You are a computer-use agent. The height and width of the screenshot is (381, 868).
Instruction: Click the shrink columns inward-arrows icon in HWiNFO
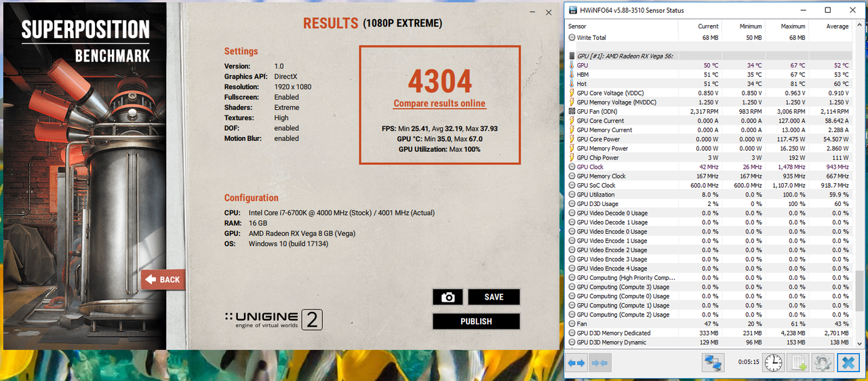[600, 364]
